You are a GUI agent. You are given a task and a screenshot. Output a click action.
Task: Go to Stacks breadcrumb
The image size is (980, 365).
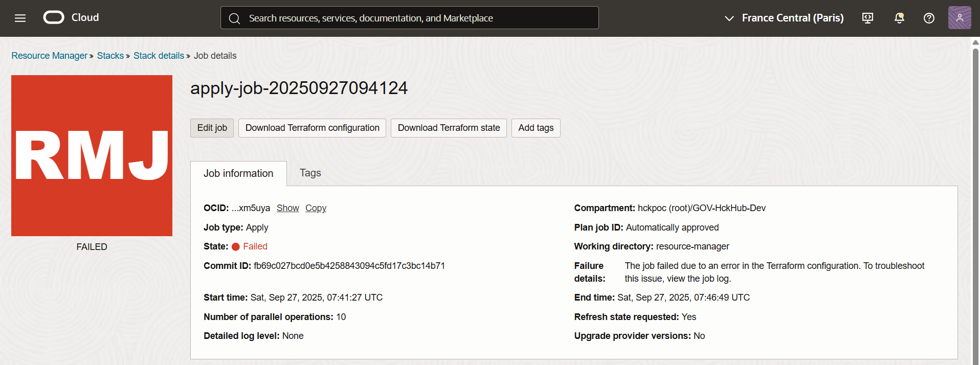point(110,56)
